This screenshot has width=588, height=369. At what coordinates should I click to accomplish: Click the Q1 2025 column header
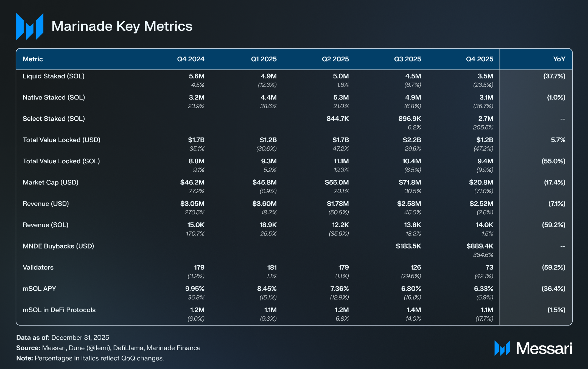264,59
